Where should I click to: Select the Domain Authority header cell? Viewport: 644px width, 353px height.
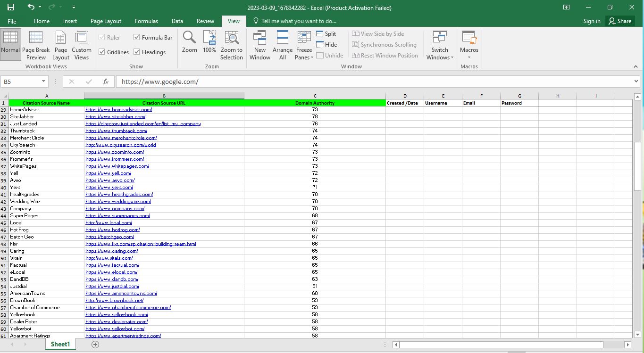(315, 103)
